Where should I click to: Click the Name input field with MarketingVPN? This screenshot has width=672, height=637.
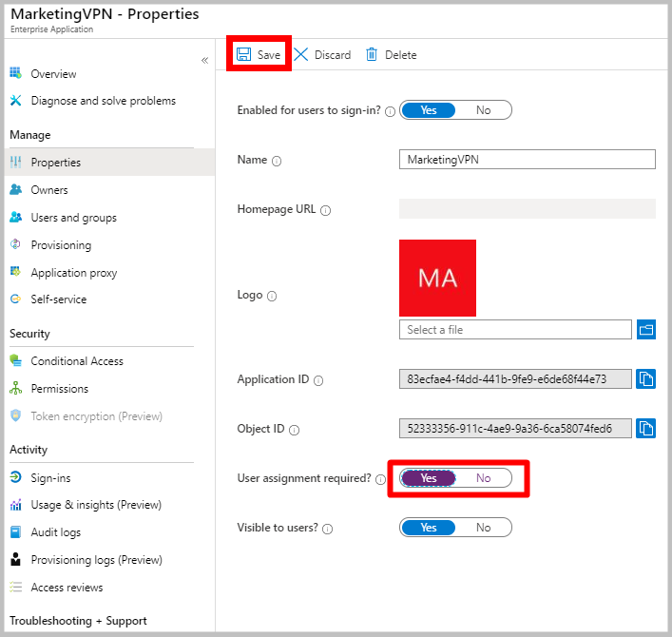[528, 159]
